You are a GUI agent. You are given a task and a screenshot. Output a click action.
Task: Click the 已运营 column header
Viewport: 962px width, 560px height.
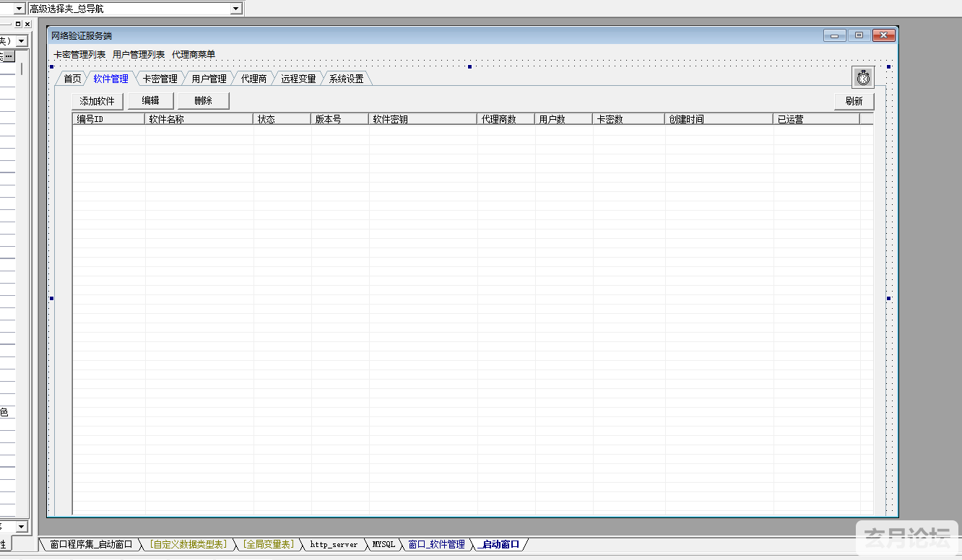coord(817,119)
